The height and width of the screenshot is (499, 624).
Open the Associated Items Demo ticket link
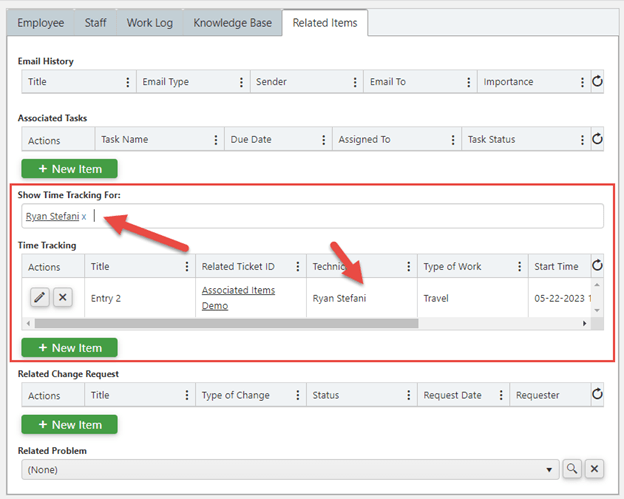238,298
